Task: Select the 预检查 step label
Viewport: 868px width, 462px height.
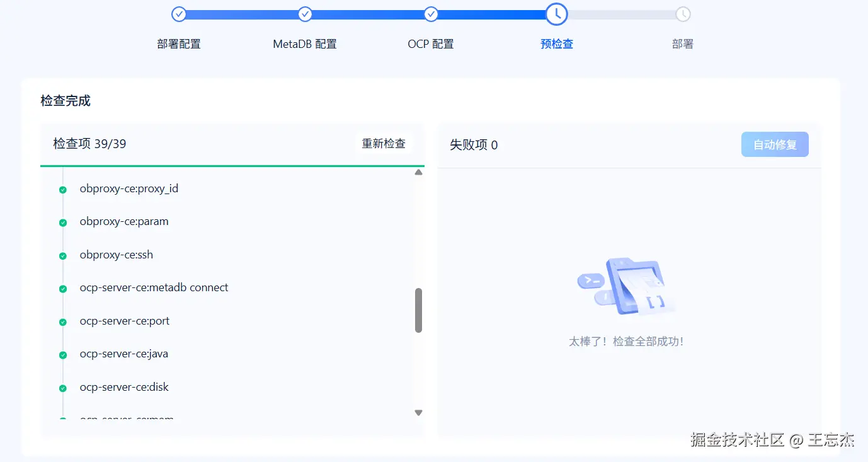Action: (557, 44)
